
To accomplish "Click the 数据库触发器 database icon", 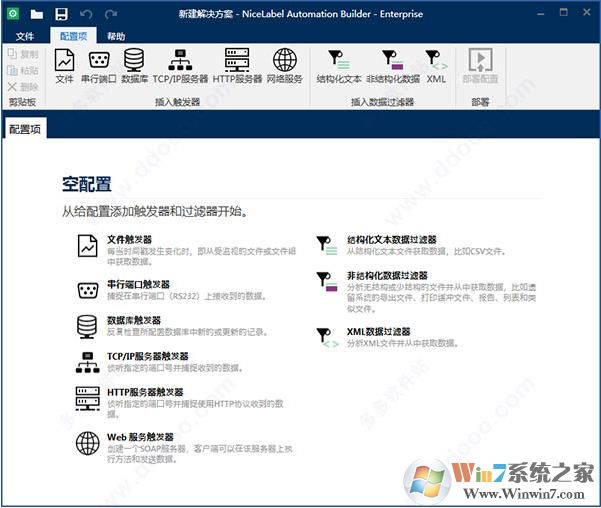I will click(x=87, y=326).
